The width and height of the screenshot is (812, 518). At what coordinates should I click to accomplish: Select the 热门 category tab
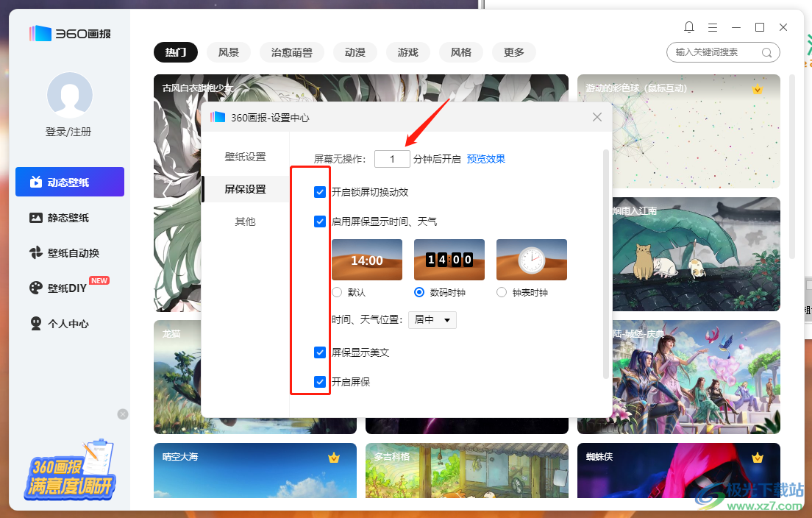coord(176,52)
